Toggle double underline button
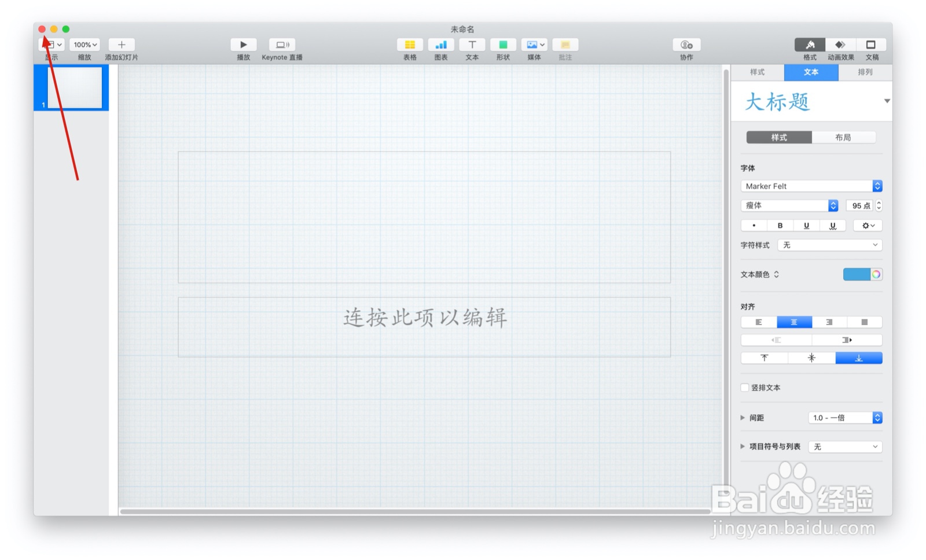This screenshot has width=926, height=560. click(833, 226)
